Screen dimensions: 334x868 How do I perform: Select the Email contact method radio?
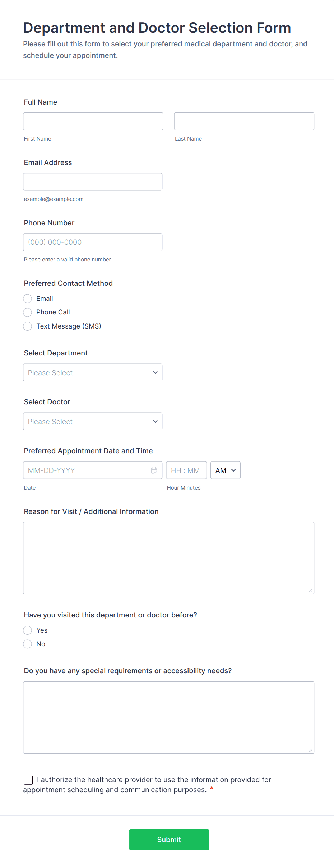click(x=28, y=299)
